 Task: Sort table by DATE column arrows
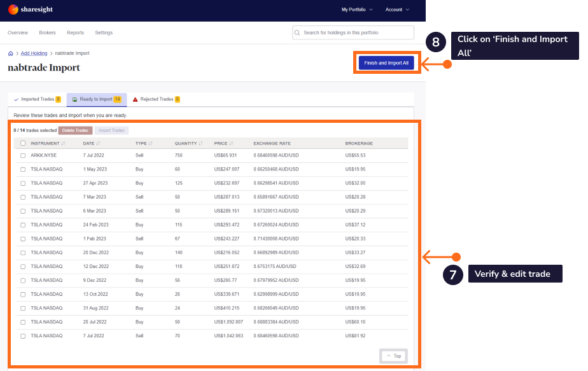98,143
